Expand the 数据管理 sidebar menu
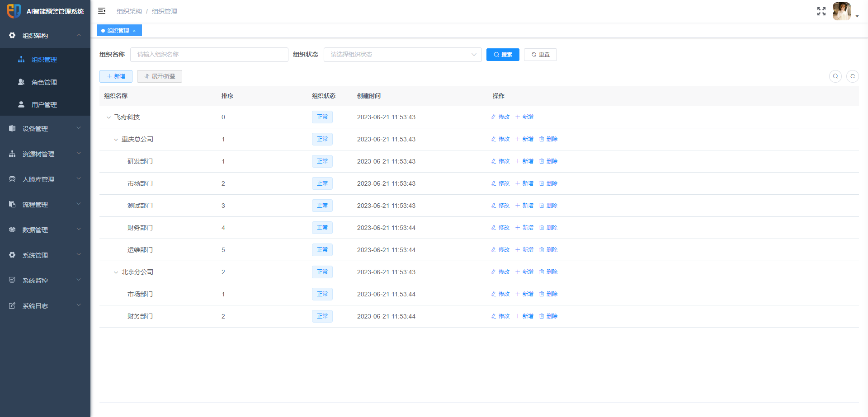Viewport: 868px width, 417px height. [x=45, y=230]
